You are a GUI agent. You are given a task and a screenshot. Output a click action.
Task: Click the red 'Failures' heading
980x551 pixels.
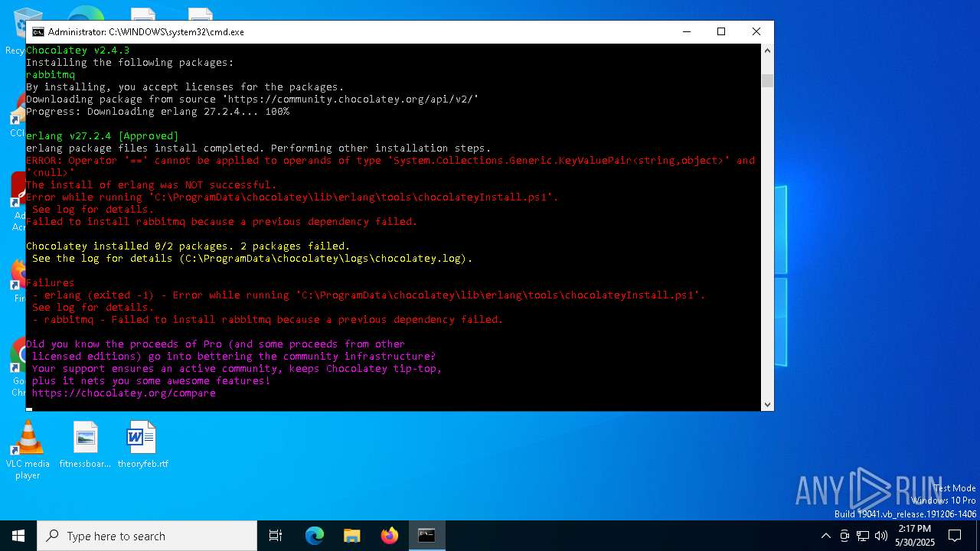(x=51, y=283)
